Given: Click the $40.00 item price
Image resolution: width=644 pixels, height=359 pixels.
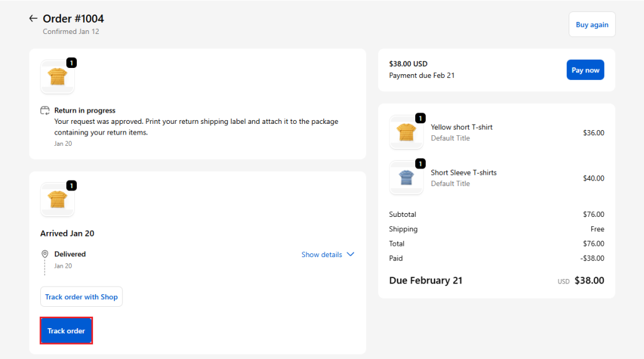Looking at the screenshot, I should click(x=594, y=179).
